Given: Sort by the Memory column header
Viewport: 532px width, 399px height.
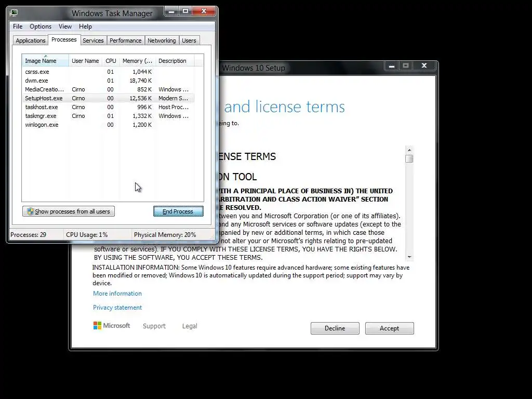Looking at the screenshot, I should pyautogui.click(x=137, y=61).
